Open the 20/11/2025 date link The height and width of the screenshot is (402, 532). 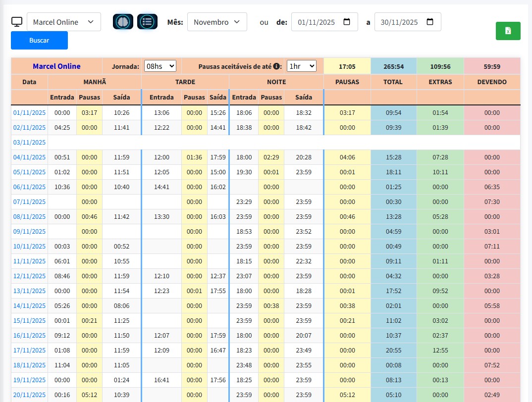tap(29, 395)
